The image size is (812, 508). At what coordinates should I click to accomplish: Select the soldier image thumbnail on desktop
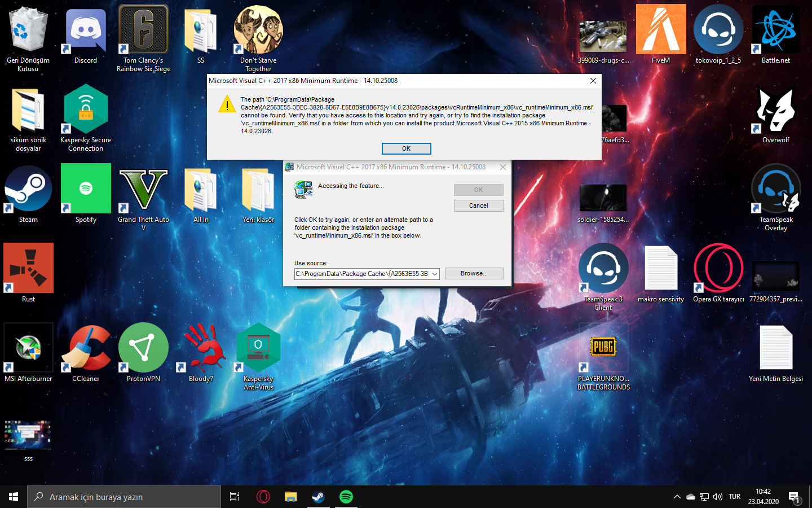[603, 198]
